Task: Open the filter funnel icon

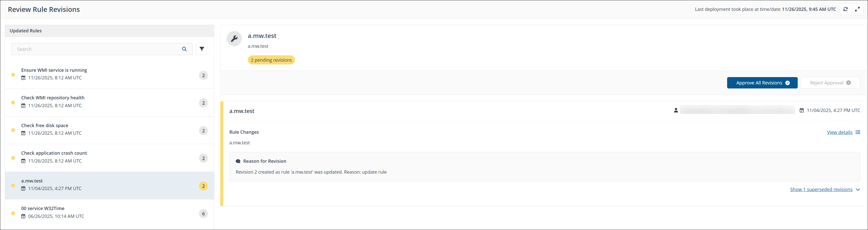Action: 202,49
